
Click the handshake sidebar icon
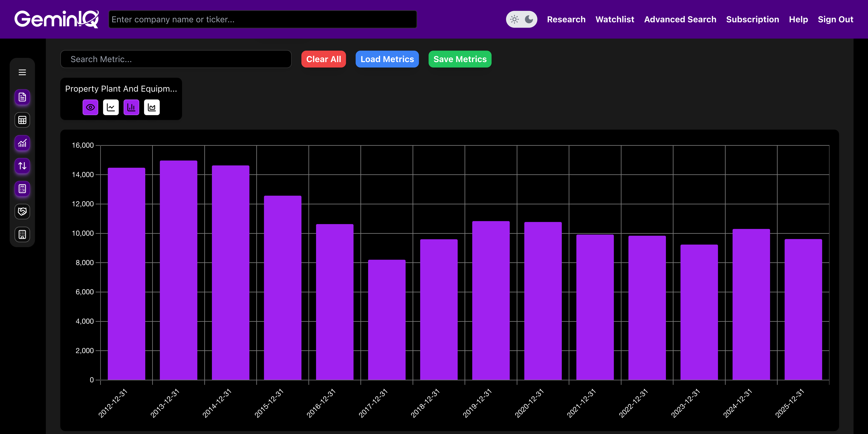coord(22,212)
